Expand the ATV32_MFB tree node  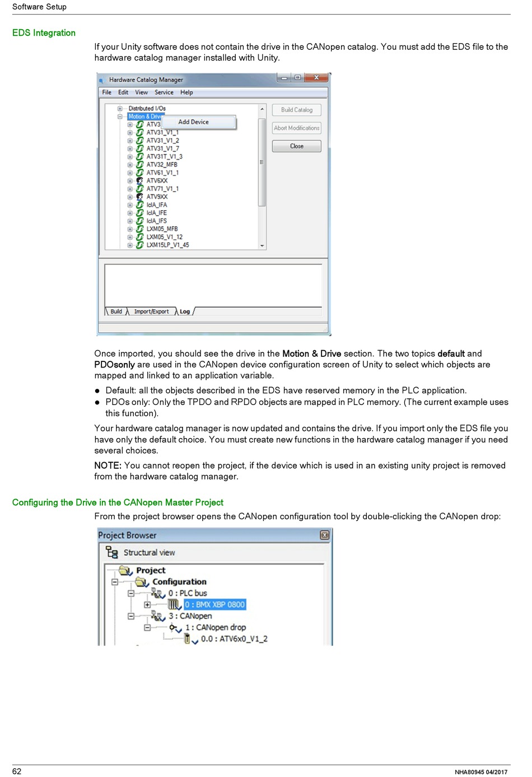(130, 165)
